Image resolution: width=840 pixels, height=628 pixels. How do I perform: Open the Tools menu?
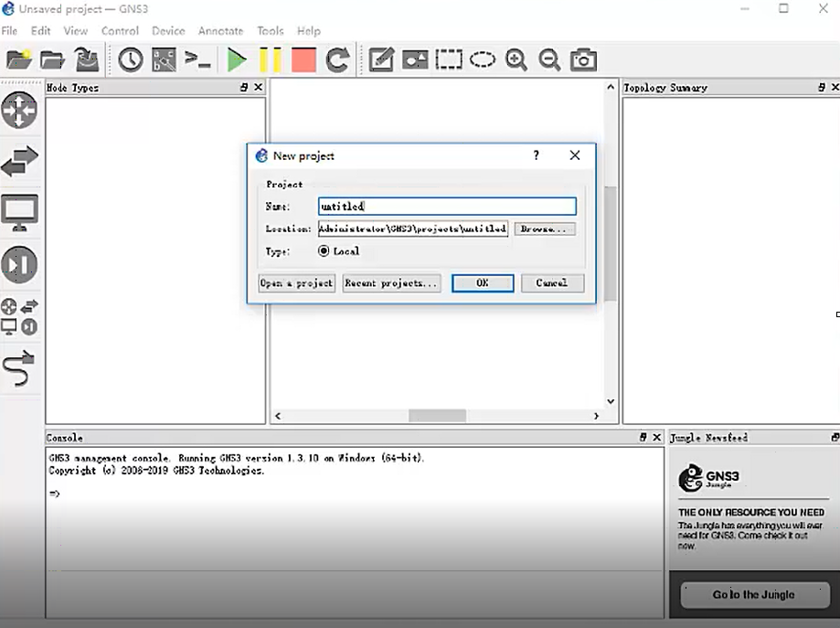(270, 31)
